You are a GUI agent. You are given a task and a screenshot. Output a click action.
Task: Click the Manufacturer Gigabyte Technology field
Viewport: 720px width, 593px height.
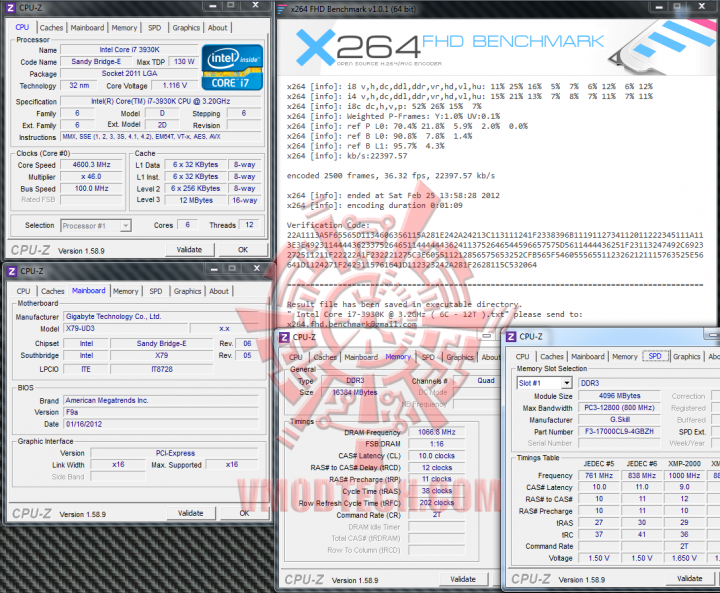tap(161, 316)
